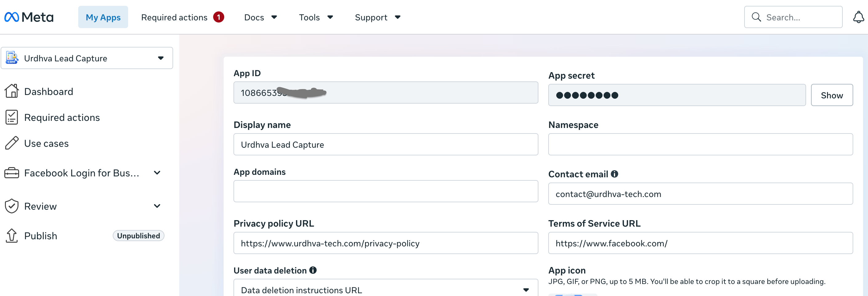Screen dimensions: 868x296
Task: Click the empty Namespace field
Action: [700, 144]
